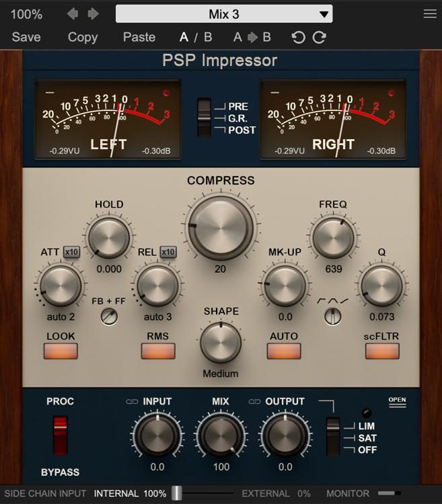Click the sidechain filter type selector
Viewport: 442px width, 504px height.
(332, 317)
